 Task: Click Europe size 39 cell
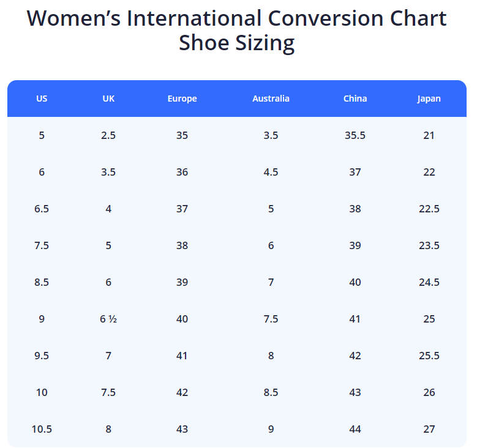click(x=182, y=282)
